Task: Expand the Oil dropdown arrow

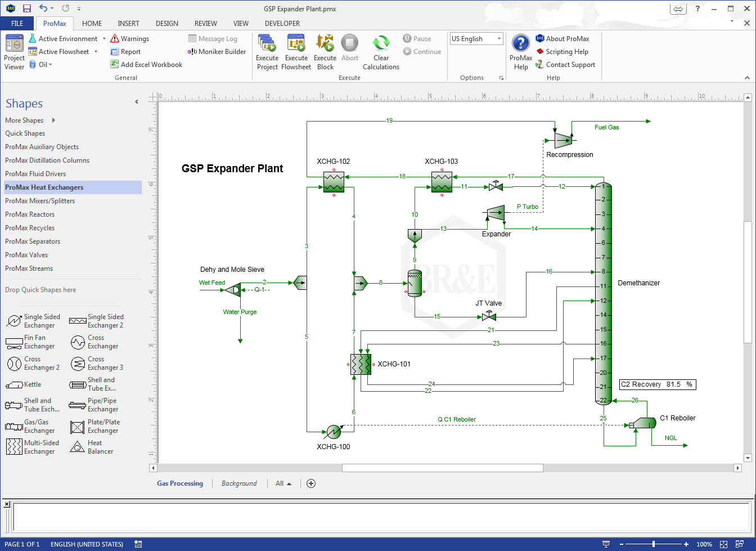Action: pyautogui.click(x=50, y=65)
